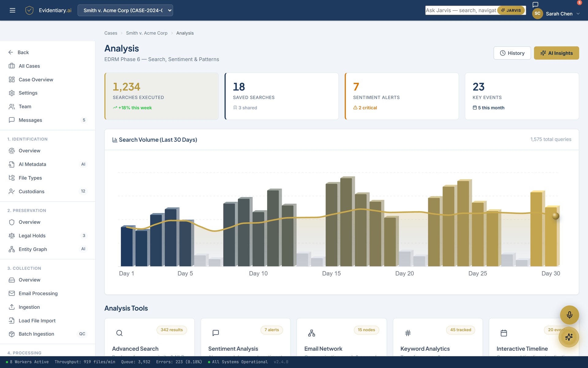Open the chat notifications icon

click(535, 4)
